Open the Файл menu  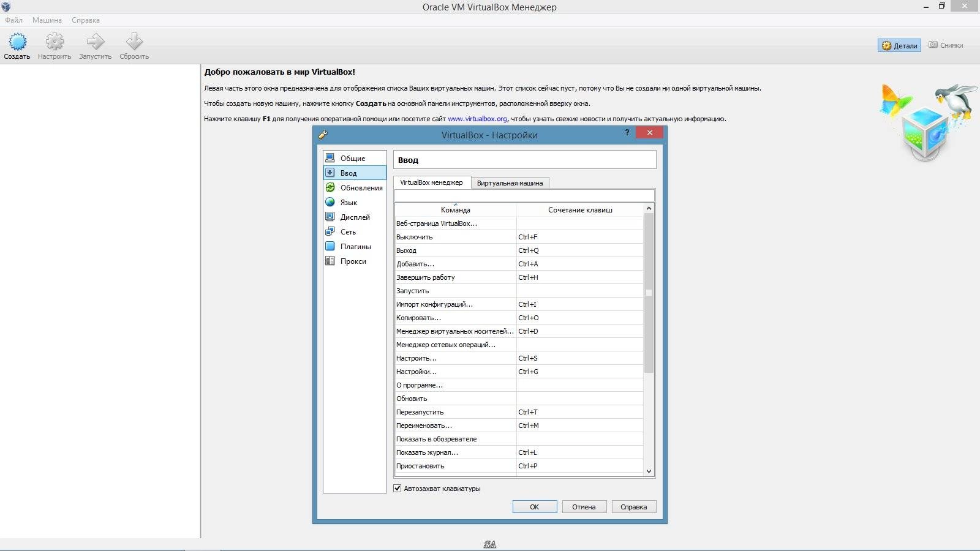click(x=14, y=20)
